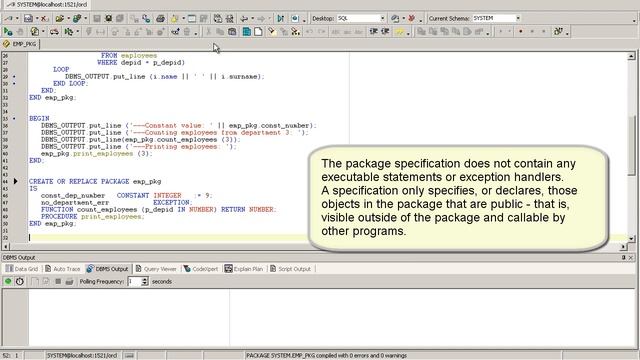
Task: Click the step execution icon with blue arrow
Action: tap(280, 18)
